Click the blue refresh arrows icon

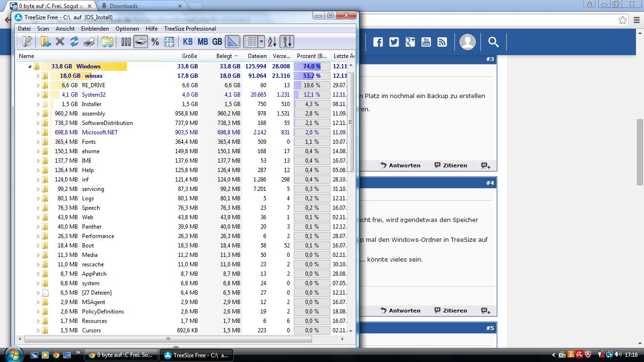point(74,41)
